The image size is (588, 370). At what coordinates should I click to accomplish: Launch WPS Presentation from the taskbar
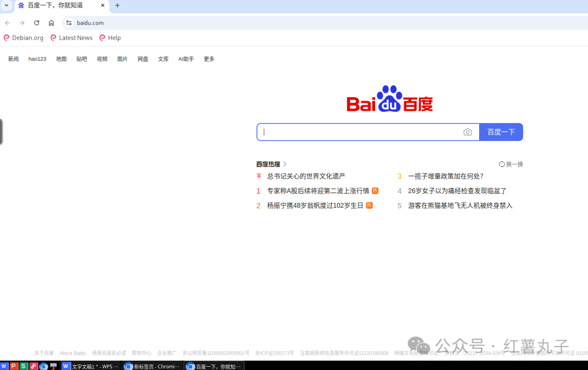point(14,366)
